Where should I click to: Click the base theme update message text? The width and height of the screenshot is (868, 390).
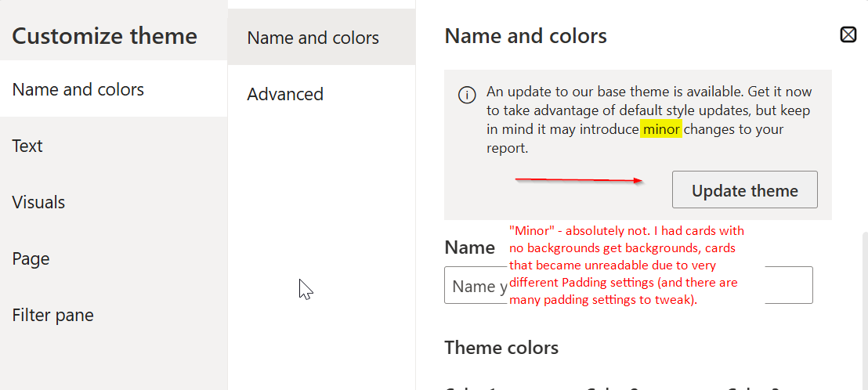648,120
